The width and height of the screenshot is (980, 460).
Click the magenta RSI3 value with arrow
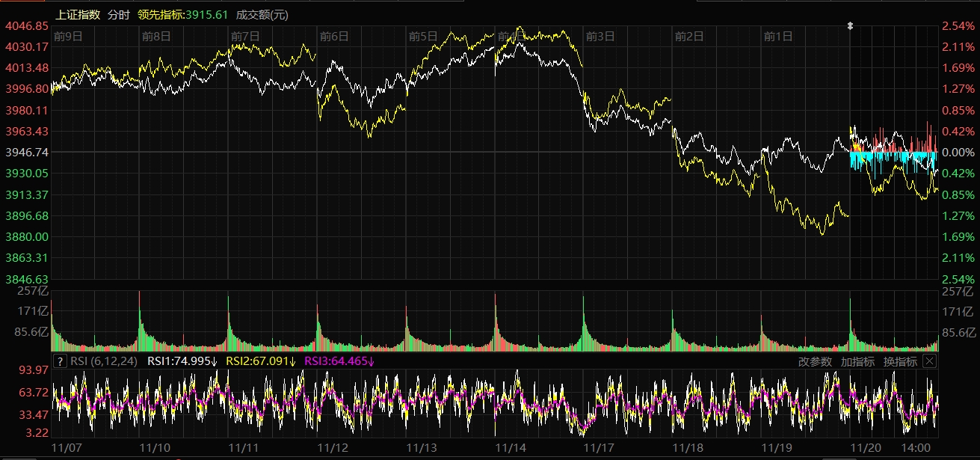pyautogui.click(x=339, y=362)
